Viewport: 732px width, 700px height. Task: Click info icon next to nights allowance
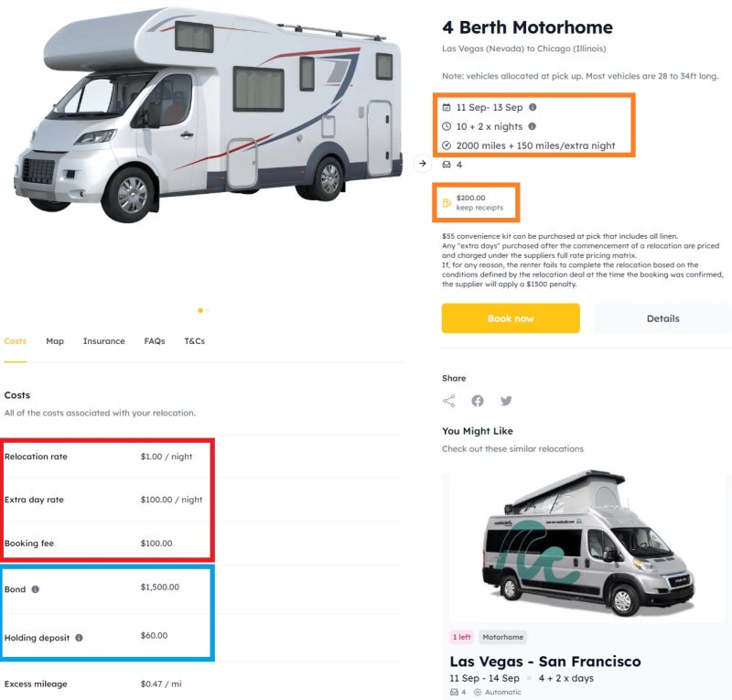pos(532,126)
